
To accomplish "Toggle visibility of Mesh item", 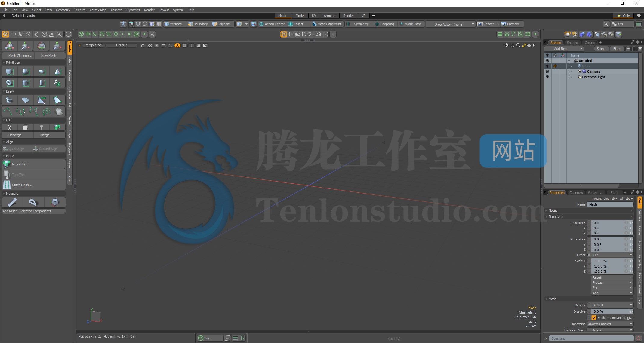I will pyautogui.click(x=547, y=66).
